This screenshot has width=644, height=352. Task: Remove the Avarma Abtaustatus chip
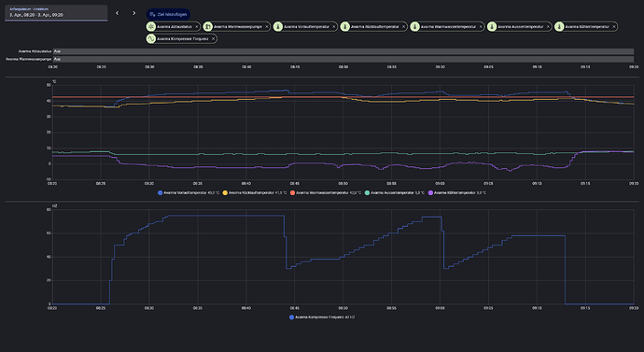[196, 27]
